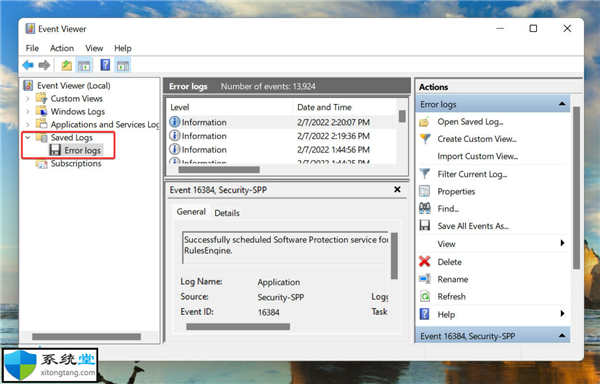Click the Rename icon in Actions

[x=425, y=279]
